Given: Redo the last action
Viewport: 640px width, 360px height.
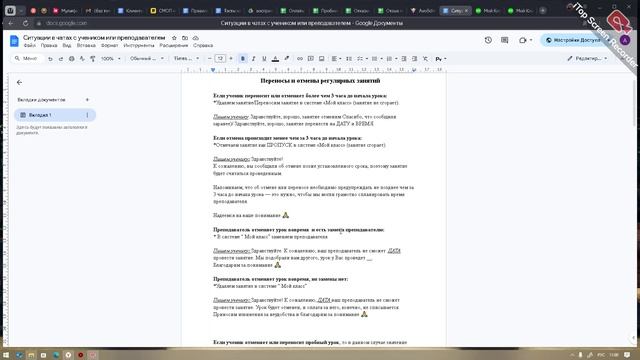Looking at the screenshot, I should (x=61, y=59).
